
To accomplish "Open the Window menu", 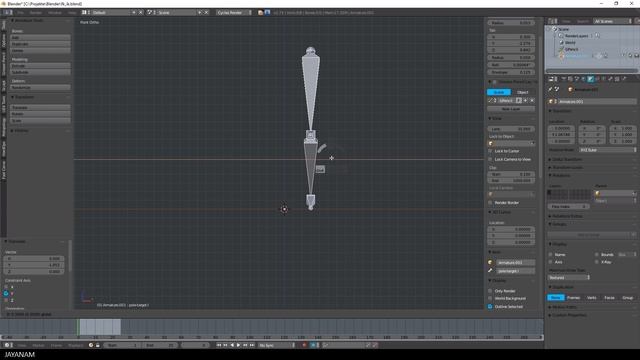I will [x=55, y=13].
